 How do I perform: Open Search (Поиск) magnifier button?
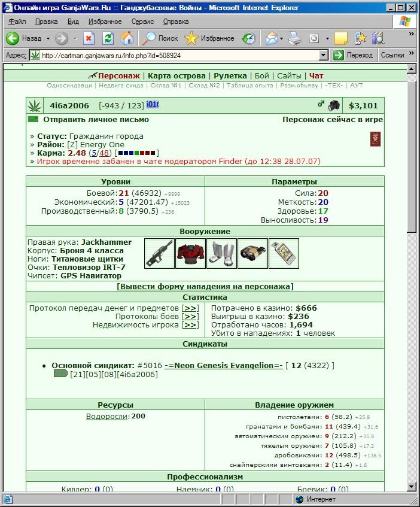[x=160, y=38]
